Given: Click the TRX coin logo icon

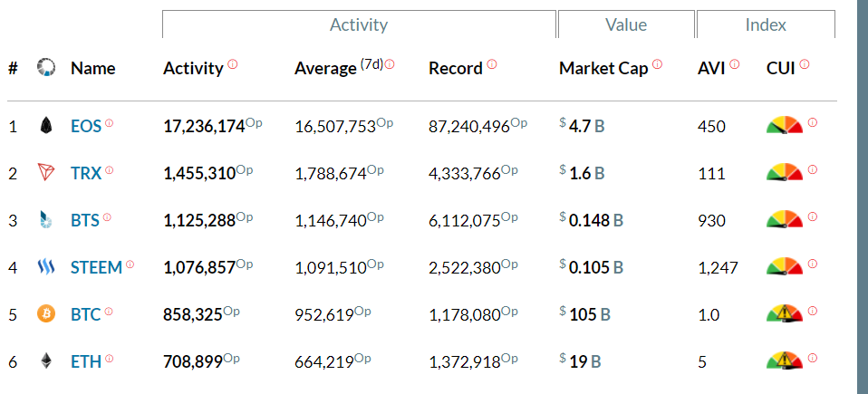Looking at the screenshot, I should (x=46, y=173).
